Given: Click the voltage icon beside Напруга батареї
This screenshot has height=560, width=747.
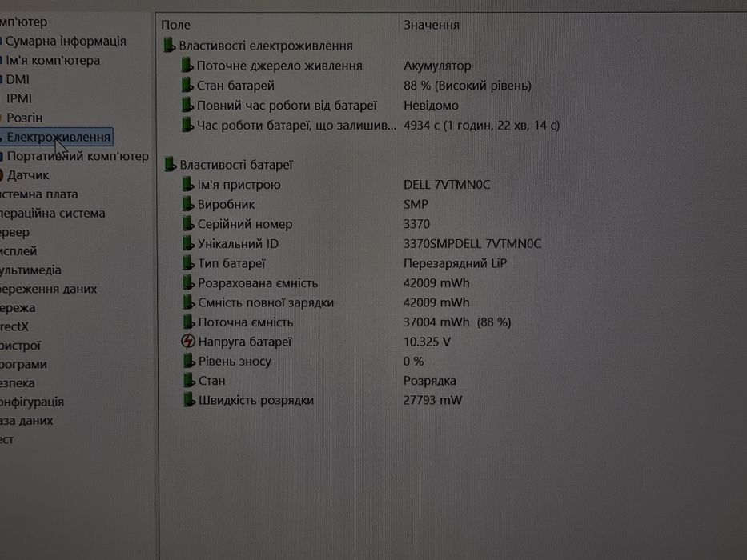Looking at the screenshot, I should tap(188, 341).
